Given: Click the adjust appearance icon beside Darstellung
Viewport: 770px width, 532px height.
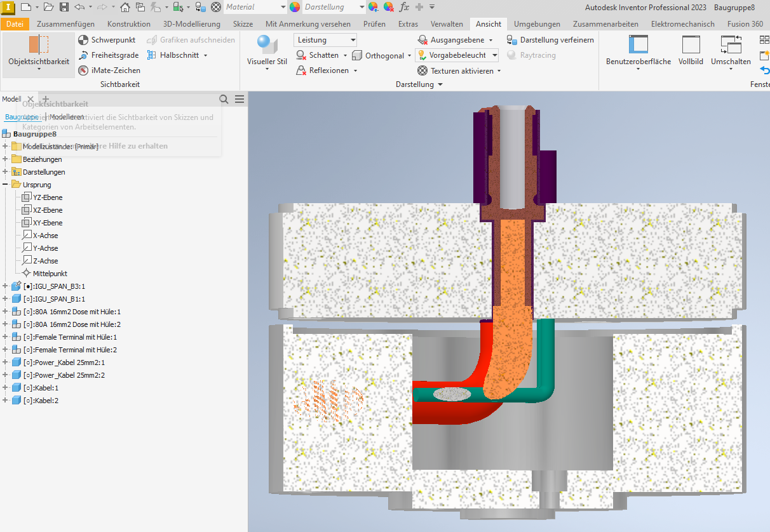Looking at the screenshot, I should pyautogui.click(x=373, y=7).
